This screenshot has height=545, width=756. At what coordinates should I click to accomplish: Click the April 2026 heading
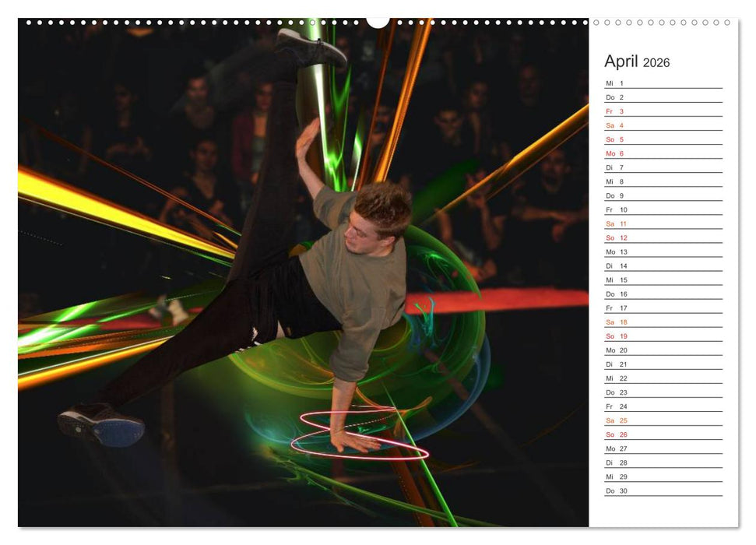tap(636, 62)
